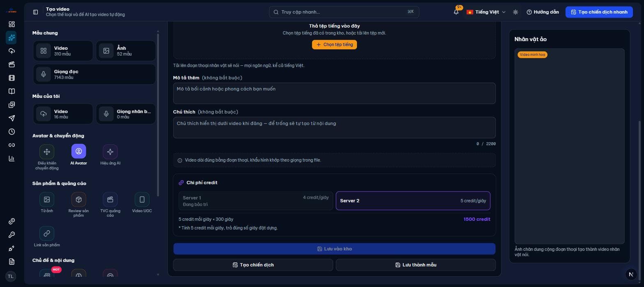Choose the Review sản phẩm tool
The width and height of the screenshot is (644, 287).
pyautogui.click(x=78, y=205)
